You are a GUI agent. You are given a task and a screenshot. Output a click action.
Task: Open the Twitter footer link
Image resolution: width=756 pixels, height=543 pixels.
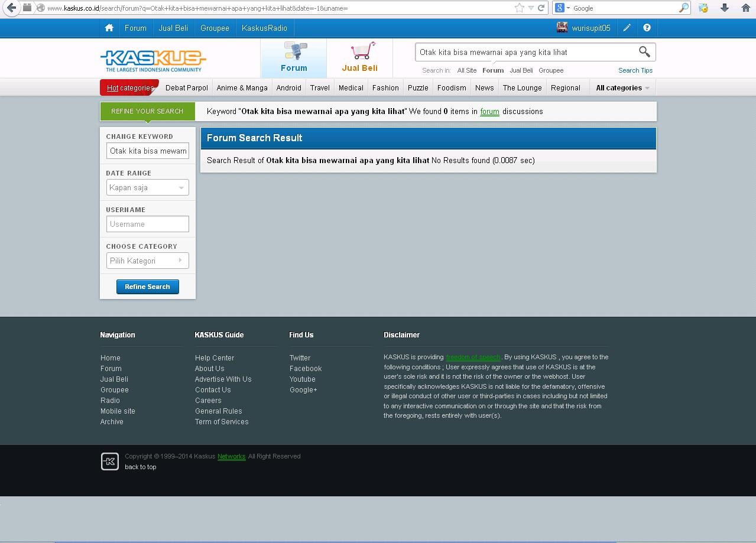300,357
